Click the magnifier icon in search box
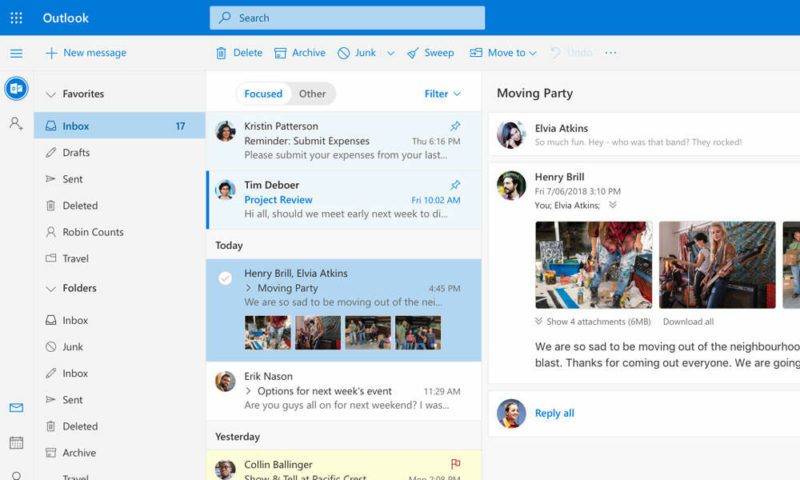The width and height of the screenshot is (800, 480). pyautogui.click(x=225, y=18)
